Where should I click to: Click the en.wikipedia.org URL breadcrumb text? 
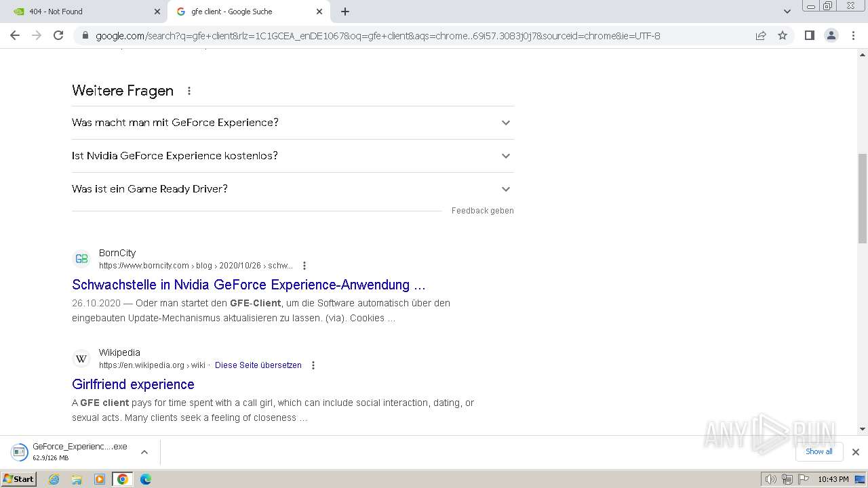(x=152, y=365)
